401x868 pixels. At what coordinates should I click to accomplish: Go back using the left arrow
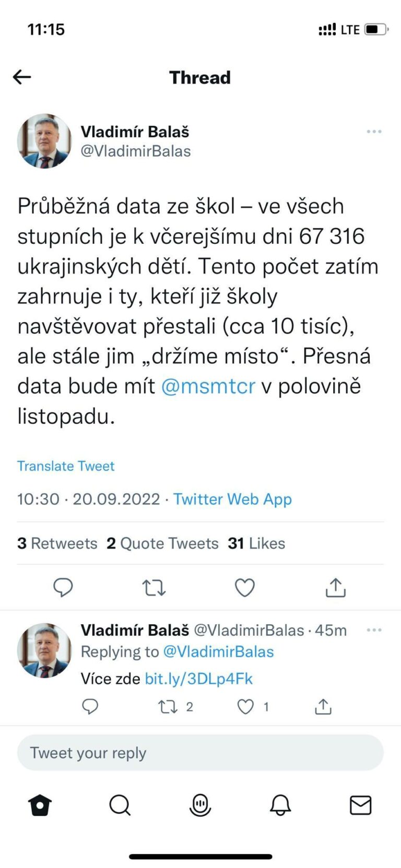(x=22, y=77)
